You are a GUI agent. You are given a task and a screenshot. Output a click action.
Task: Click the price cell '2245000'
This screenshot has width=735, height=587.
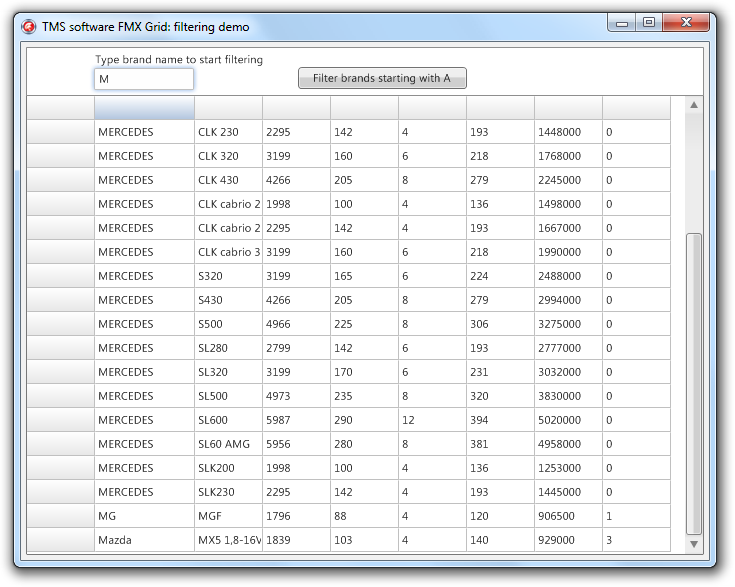(x=568, y=180)
